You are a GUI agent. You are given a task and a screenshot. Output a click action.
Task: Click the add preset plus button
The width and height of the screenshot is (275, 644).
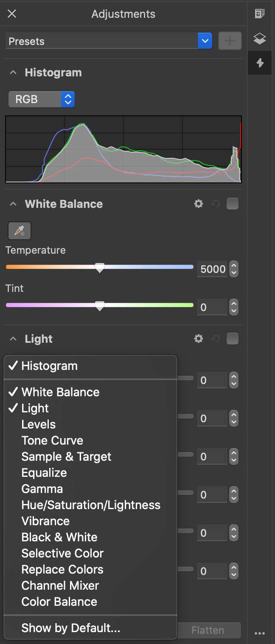click(x=230, y=41)
